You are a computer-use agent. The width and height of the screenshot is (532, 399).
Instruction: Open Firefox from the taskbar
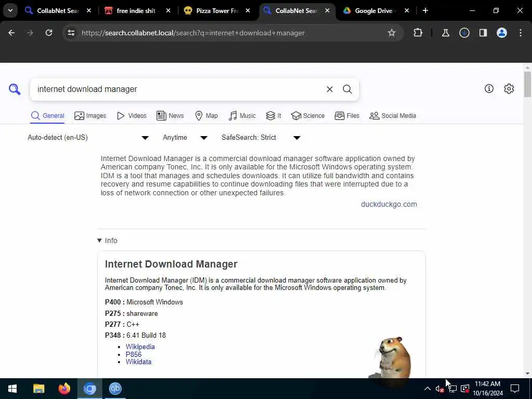(64, 389)
